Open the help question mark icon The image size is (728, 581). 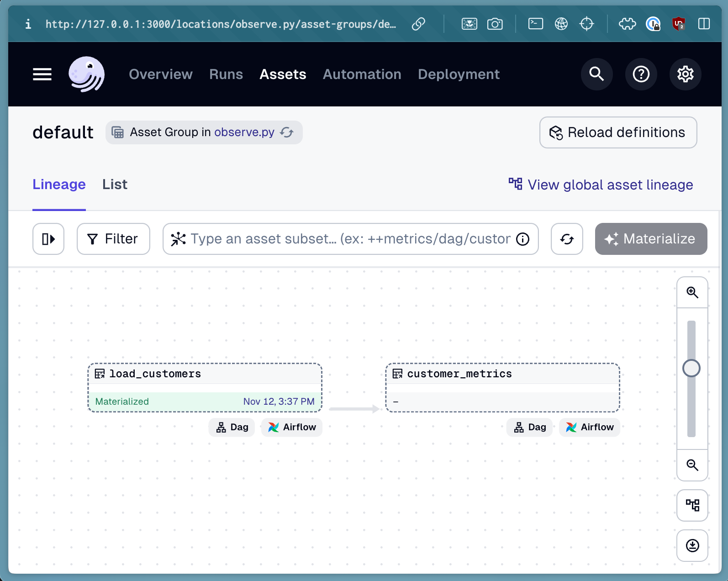(x=641, y=74)
